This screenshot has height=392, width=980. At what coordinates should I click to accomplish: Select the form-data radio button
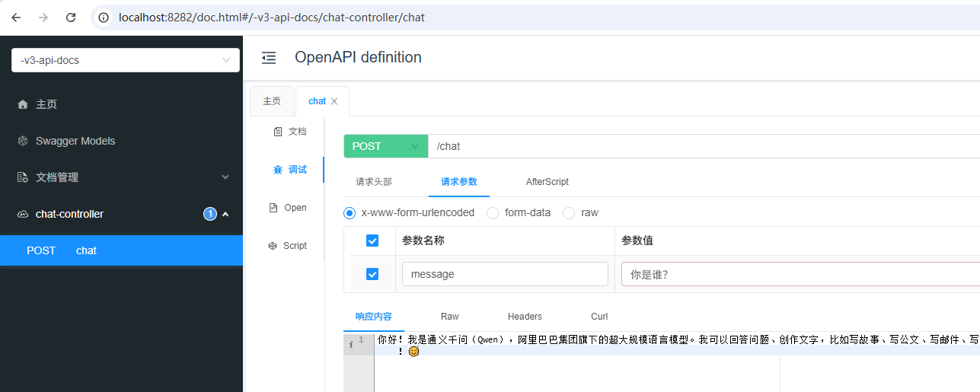[x=493, y=213]
